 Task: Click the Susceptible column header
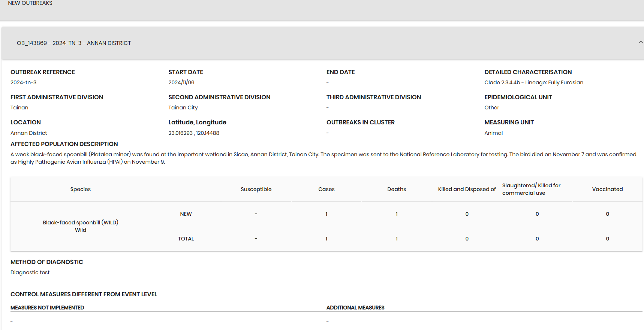256,189
